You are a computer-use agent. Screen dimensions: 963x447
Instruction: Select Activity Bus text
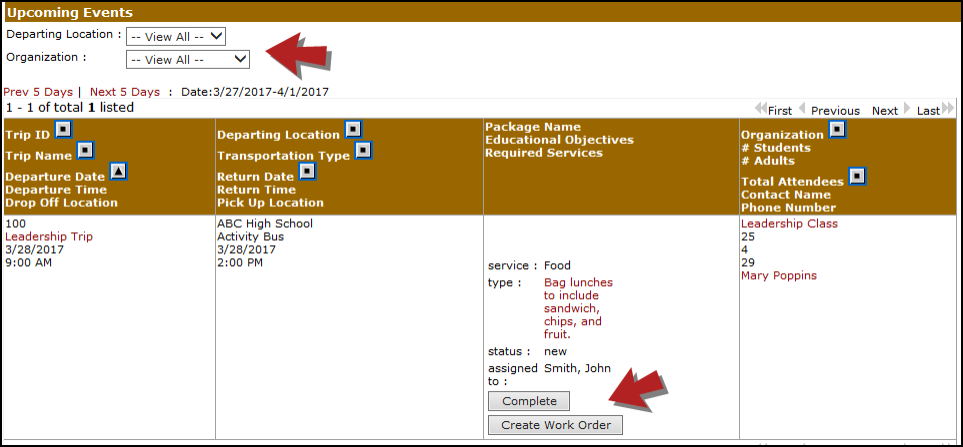(x=251, y=237)
